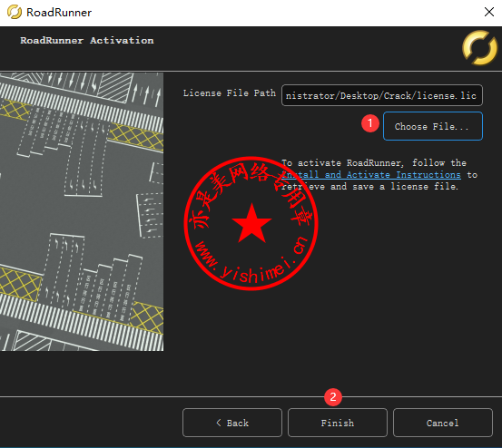This screenshot has height=448, width=502.
Task: Click the 'retrieve and save a license file.' text
Action: 370,187
